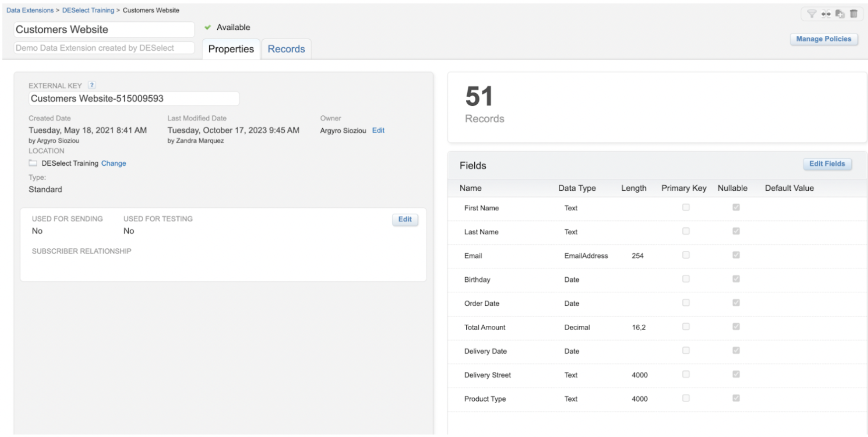Screen dimensions: 868x437
Task: Open Data Extensions breadcrumb link
Action: tap(30, 10)
